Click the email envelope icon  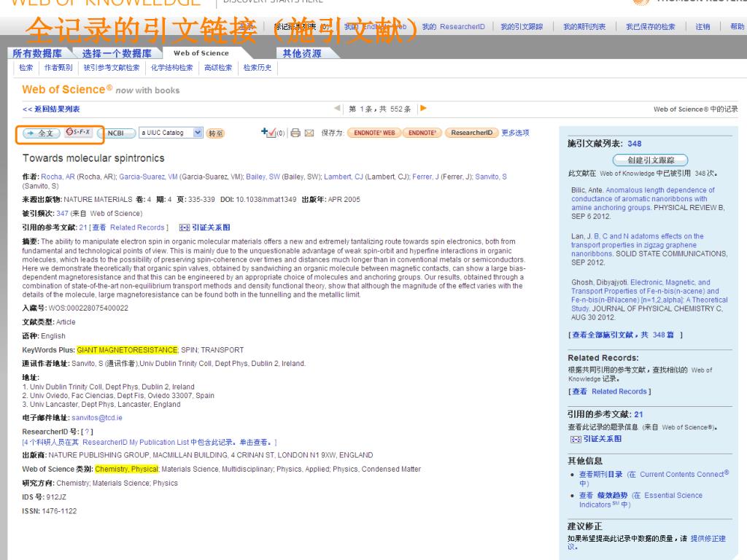309,133
